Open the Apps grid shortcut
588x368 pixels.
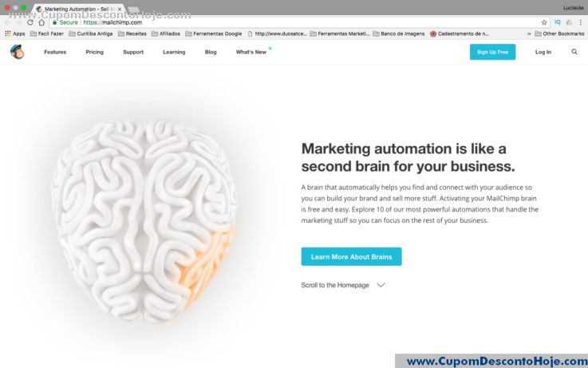pos(15,34)
